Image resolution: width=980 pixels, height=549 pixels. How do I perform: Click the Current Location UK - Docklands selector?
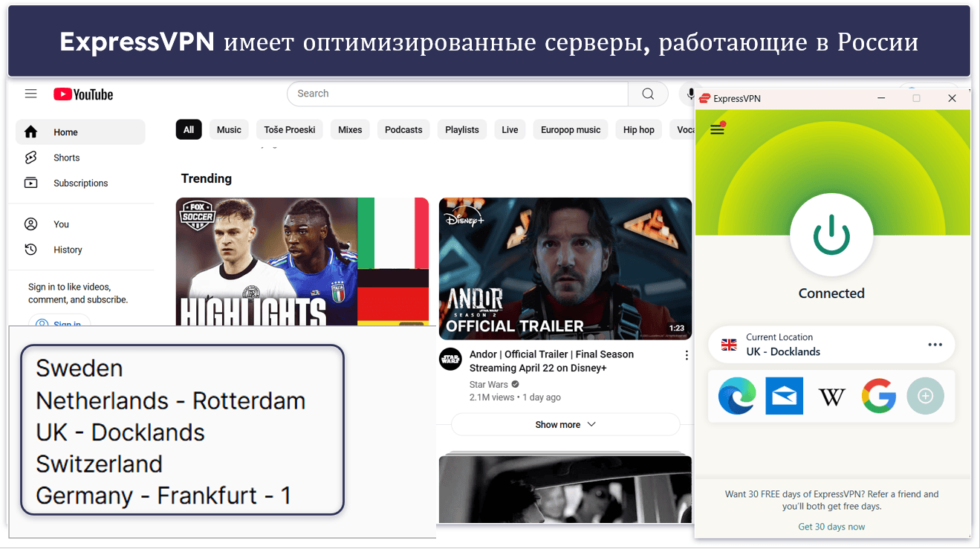click(831, 345)
